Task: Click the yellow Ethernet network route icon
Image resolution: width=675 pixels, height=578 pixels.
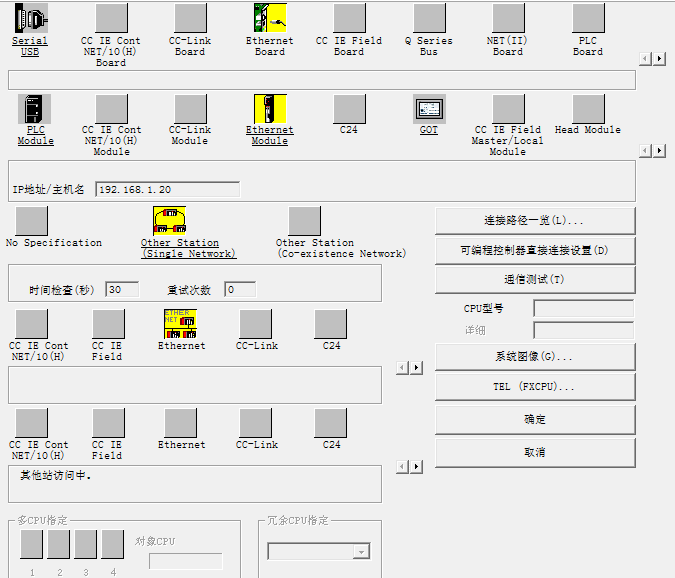Action: [x=181, y=324]
